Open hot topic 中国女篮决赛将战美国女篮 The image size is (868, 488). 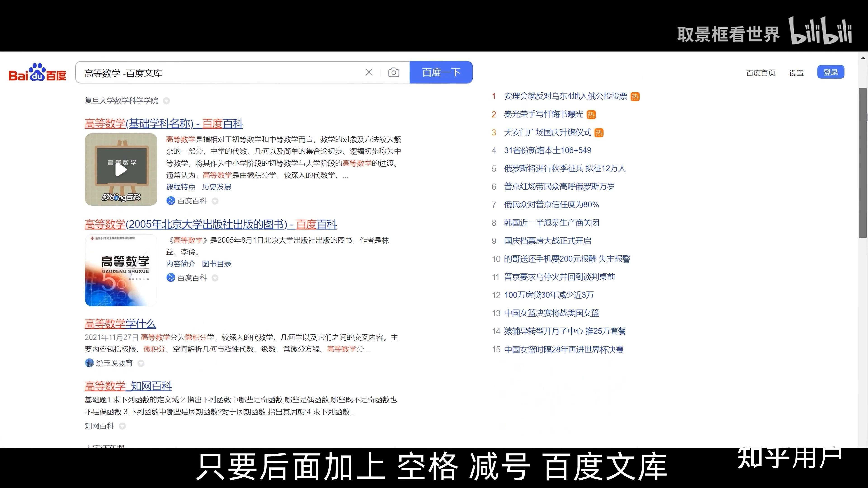point(552,313)
